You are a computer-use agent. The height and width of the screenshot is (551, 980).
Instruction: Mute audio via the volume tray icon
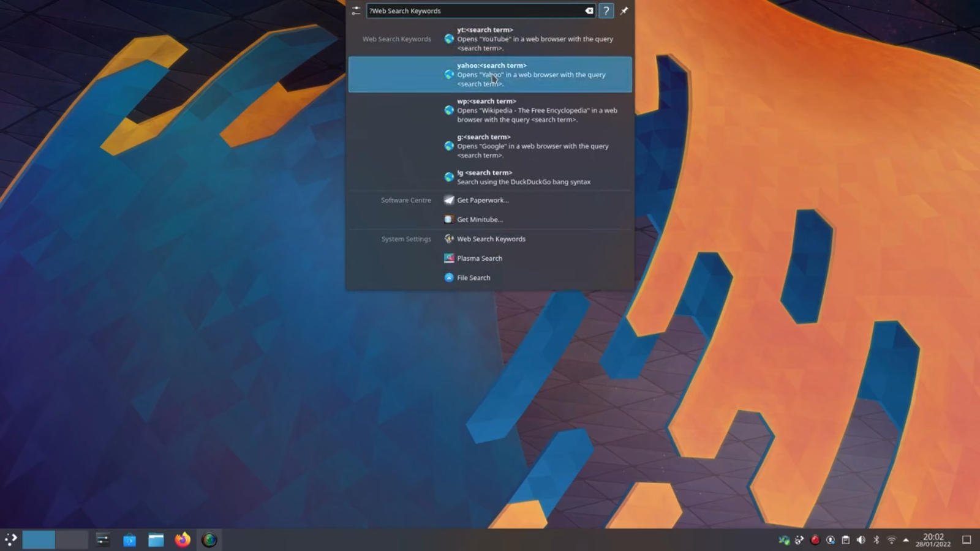861,540
